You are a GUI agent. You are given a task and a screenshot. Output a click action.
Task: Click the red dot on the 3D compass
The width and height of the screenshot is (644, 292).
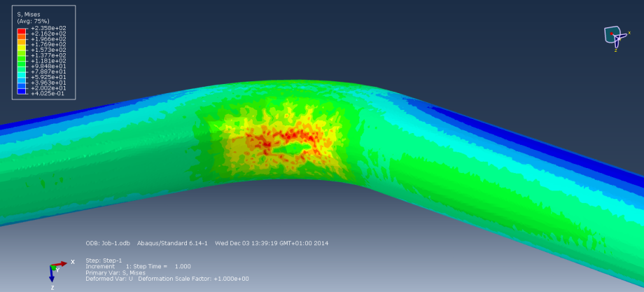pyautogui.click(x=615, y=33)
